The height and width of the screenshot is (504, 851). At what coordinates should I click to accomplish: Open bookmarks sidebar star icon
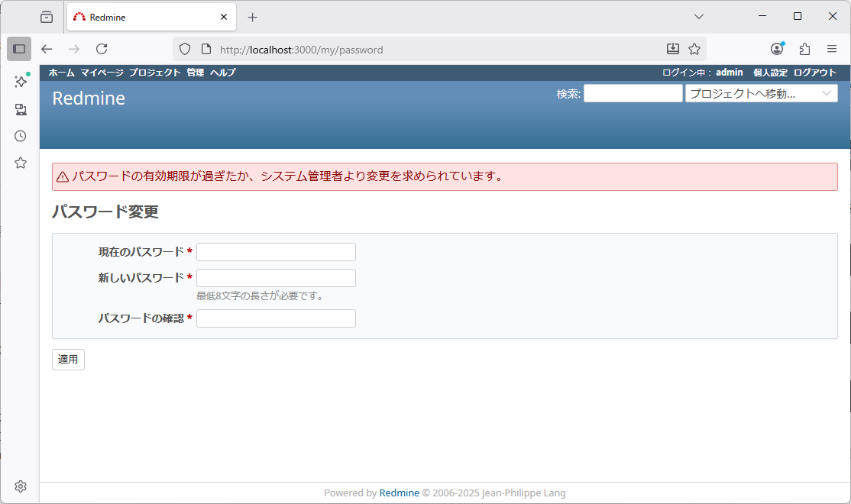pyautogui.click(x=21, y=163)
